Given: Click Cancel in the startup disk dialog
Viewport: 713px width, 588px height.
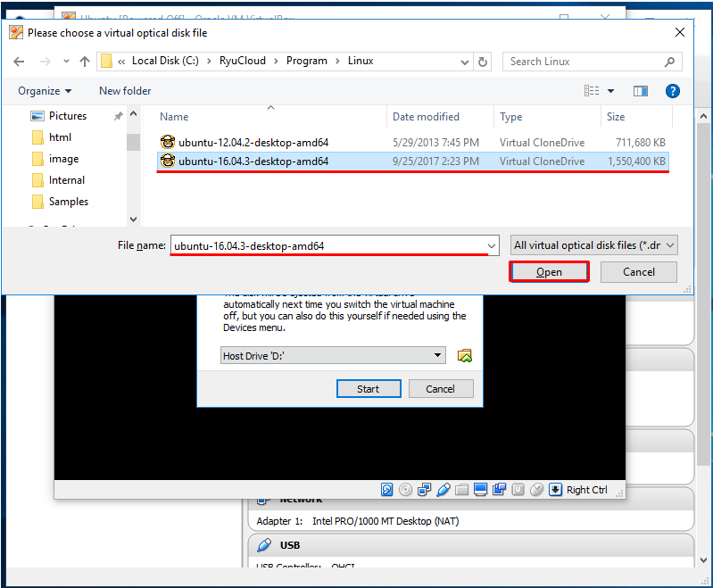Looking at the screenshot, I should click(440, 389).
